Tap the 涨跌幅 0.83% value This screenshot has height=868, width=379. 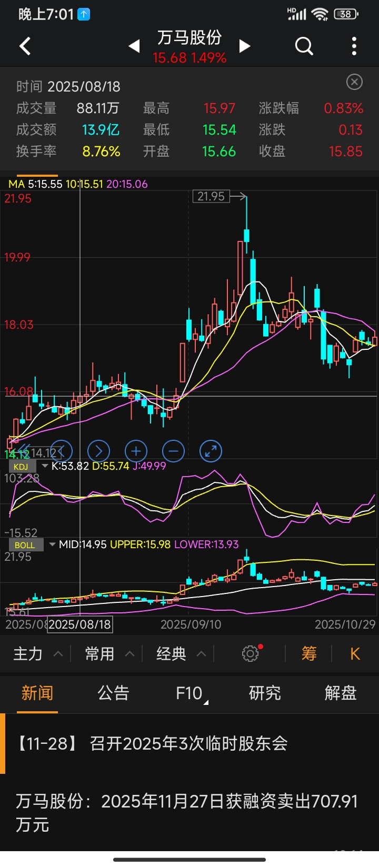pyautogui.click(x=344, y=108)
